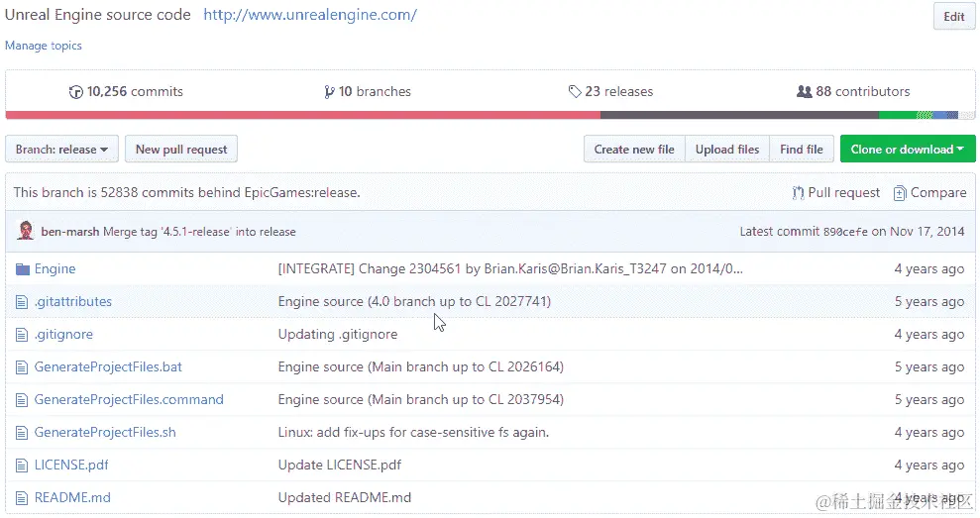Open the README.md file name

[72, 497]
